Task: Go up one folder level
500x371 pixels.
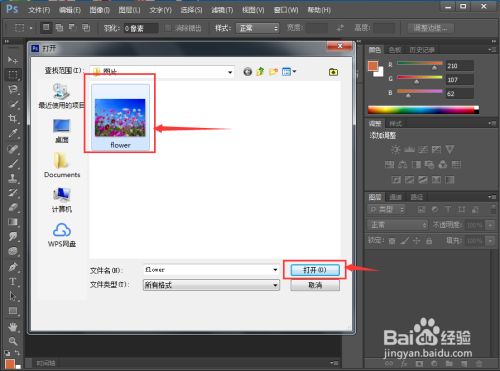Action: coord(260,72)
